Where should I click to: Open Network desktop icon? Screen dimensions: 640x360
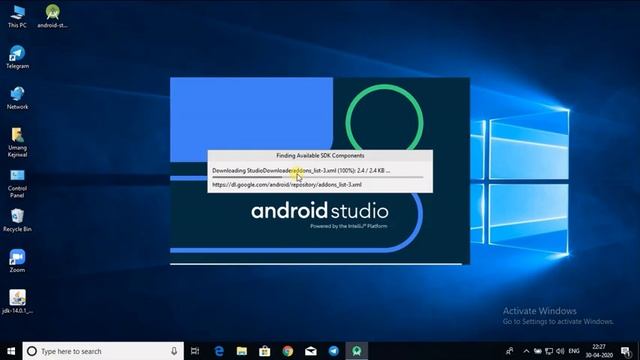(x=17, y=98)
